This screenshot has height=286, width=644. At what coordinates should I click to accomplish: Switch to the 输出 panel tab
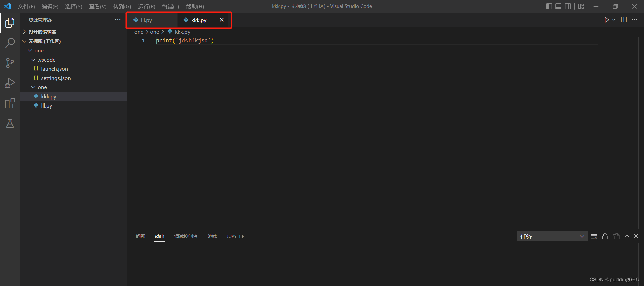[x=160, y=236]
